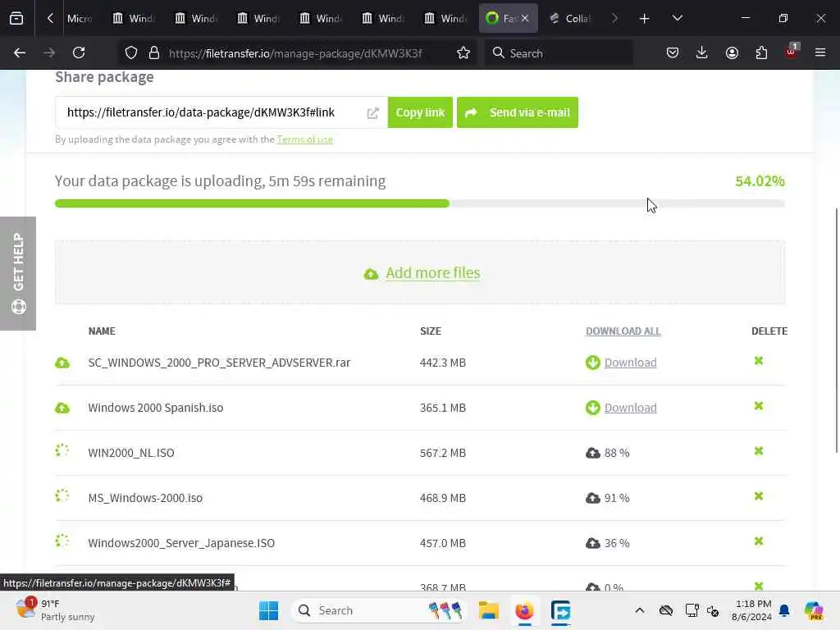
Task: Click the 91 % upload status
Action: click(x=617, y=498)
